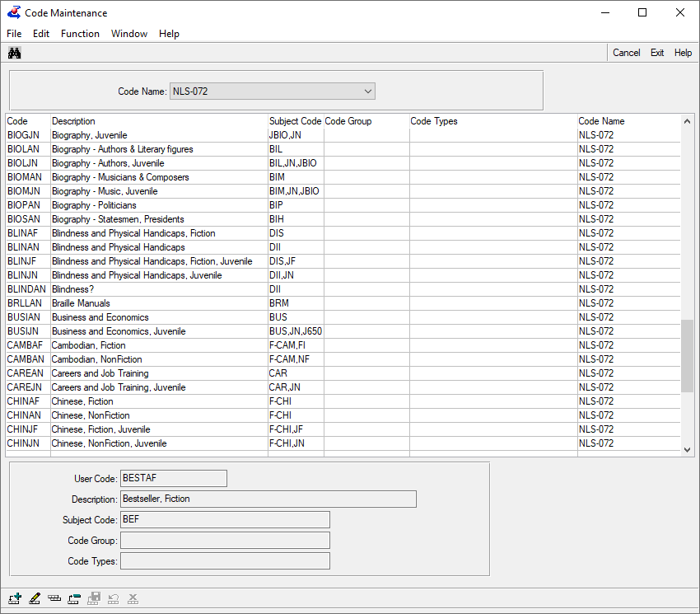
Task: Click the plain record rows icon
Action: 54,598
